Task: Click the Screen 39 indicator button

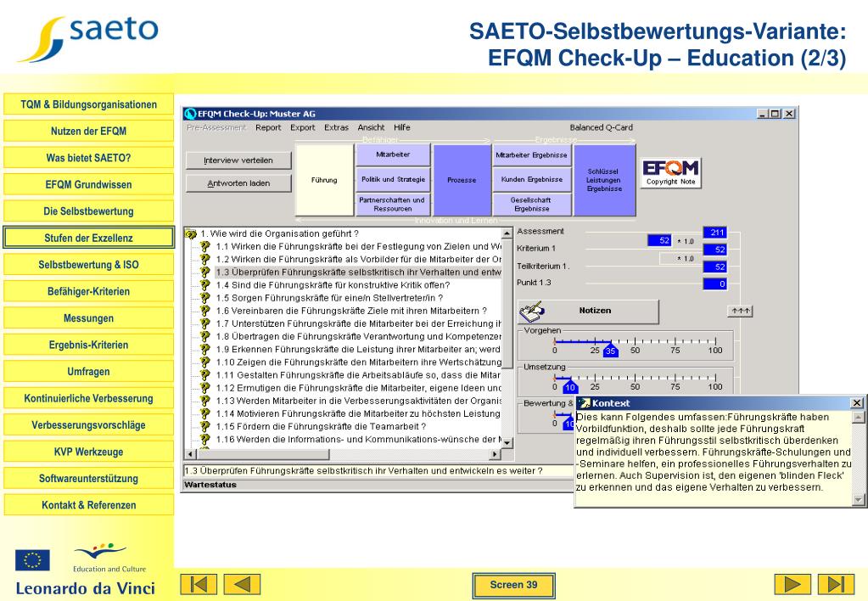Action: [x=513, y=585]
